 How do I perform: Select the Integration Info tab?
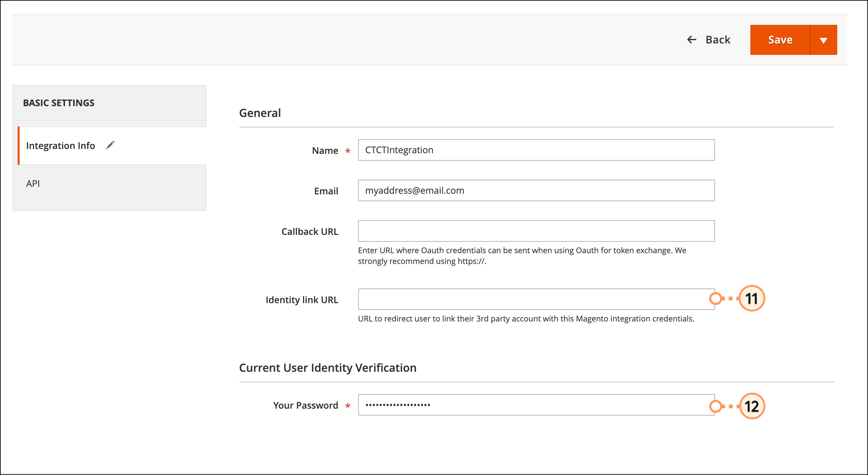click(112, 145)
